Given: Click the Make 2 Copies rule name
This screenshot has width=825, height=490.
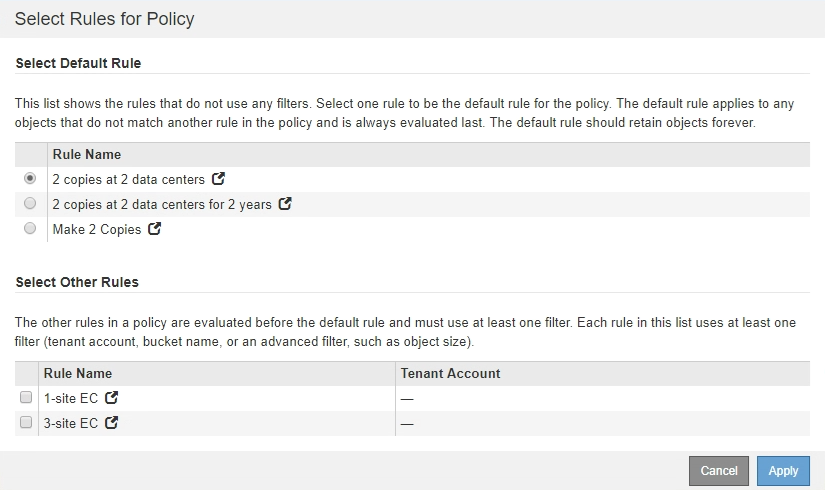Looking at the screenshot, I should tap(97, 229).
